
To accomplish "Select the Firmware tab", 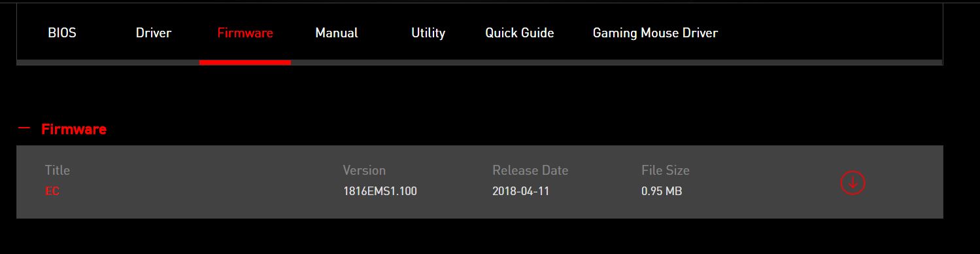I will pos(245,33).
